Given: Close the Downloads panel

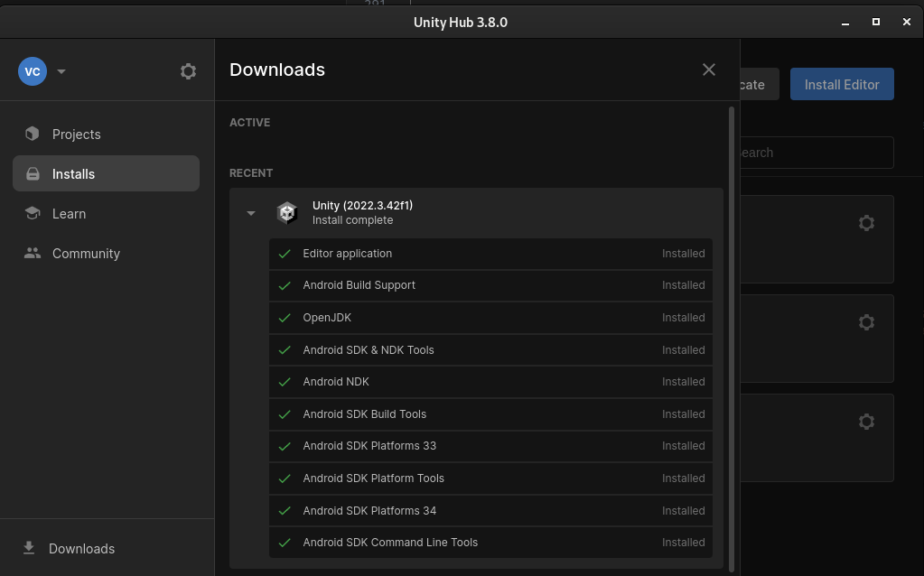Looking at the screenshot, I should click(x=709, y=70).
